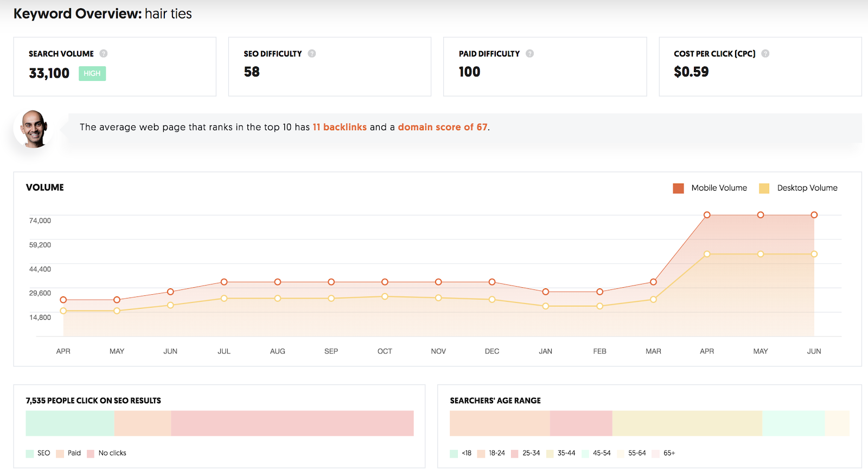
Task: Click the pink No clicks bar segment
Action: point(292,423)
